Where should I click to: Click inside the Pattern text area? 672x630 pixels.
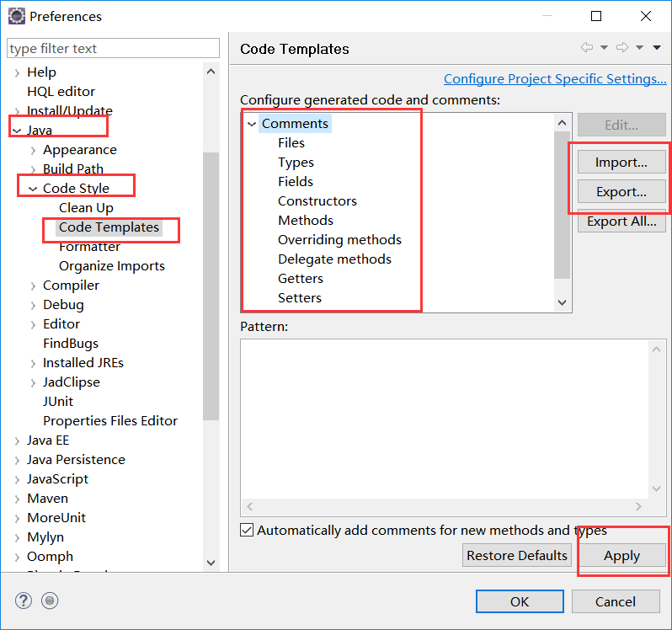[445, 419]
